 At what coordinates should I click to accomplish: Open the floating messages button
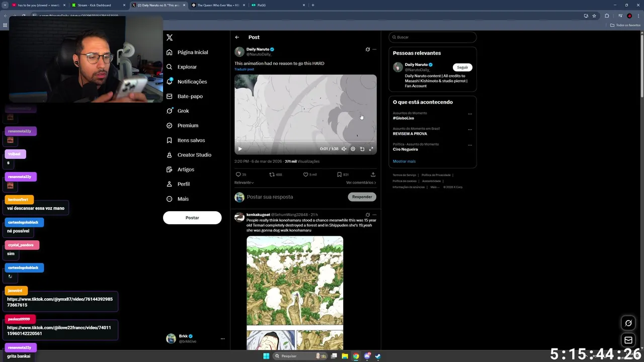point(628,340)
